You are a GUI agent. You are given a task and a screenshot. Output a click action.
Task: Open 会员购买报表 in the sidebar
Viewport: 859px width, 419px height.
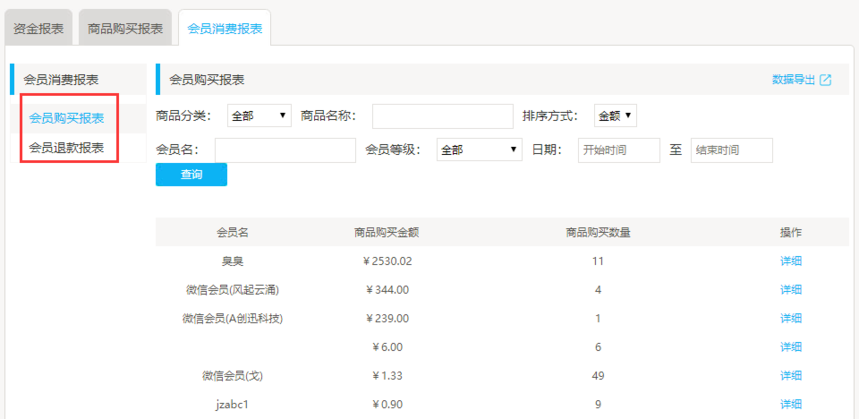point(66,118)
